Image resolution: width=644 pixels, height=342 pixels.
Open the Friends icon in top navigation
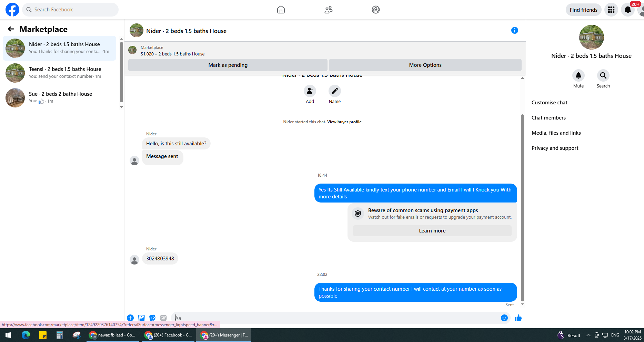(329, 10)
